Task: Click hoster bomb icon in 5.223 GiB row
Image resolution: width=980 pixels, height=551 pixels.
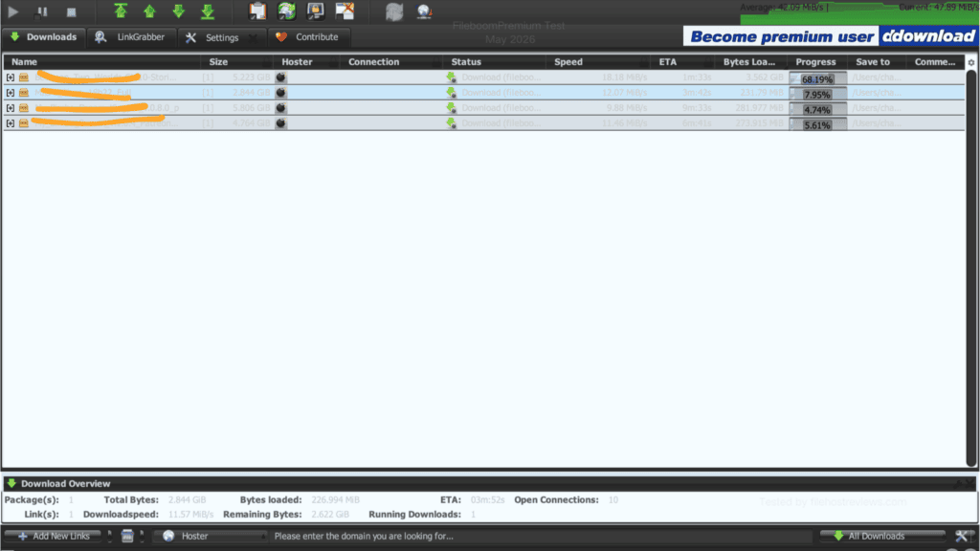Action: coord(281,77)
